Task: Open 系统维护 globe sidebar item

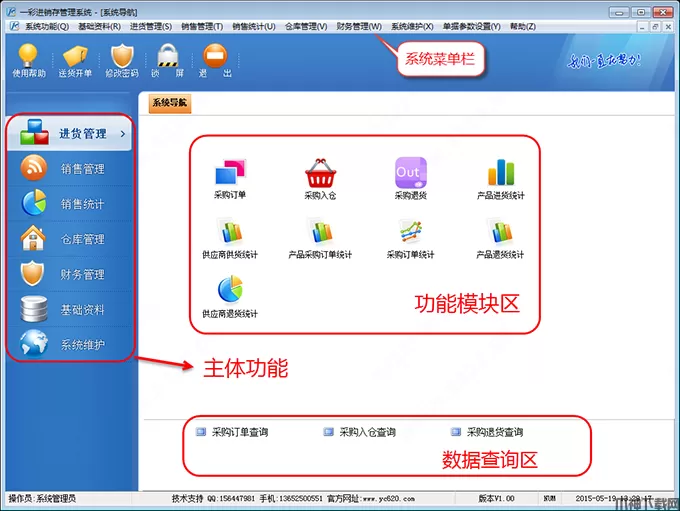Action: (x=69, y=344)
